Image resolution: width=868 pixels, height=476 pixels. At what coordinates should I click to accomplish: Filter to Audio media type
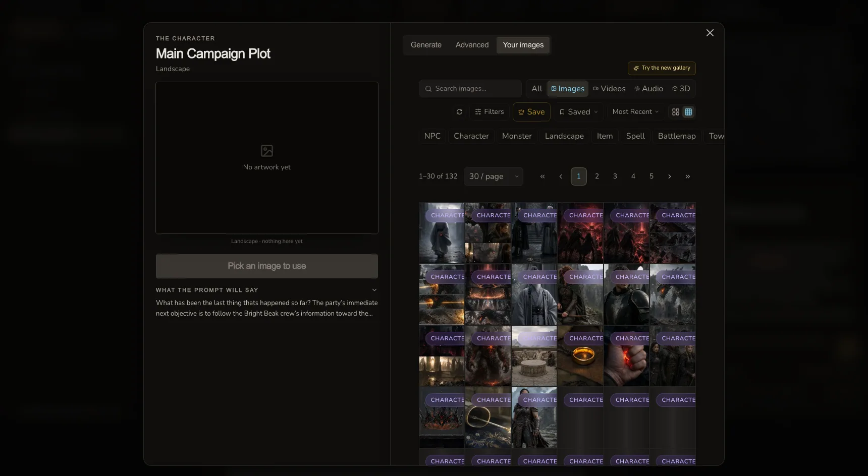(648, 89)
